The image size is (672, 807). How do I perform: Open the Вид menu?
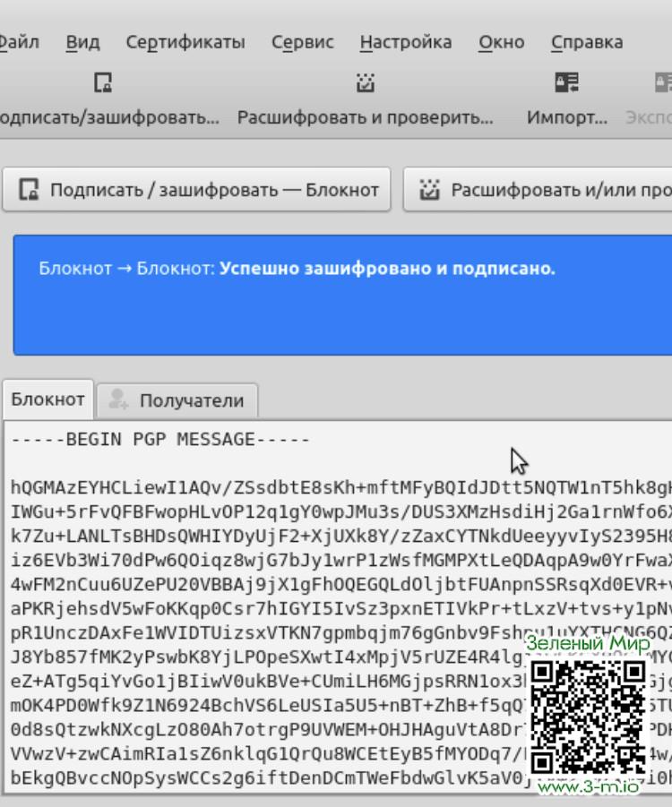(x=82, y=42)
